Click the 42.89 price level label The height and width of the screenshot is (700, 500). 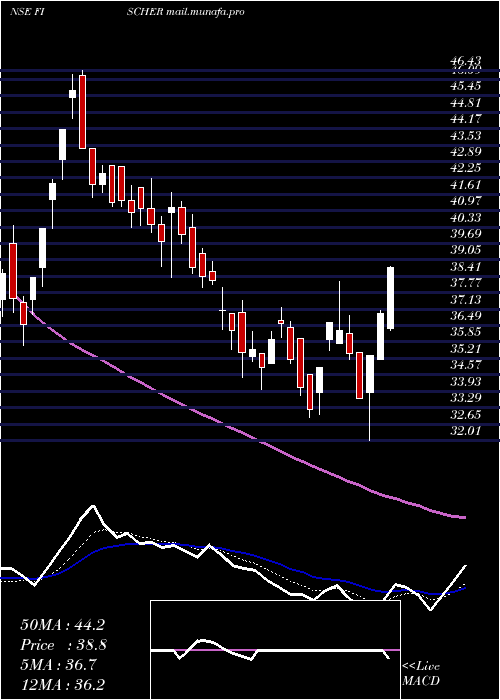point(465,152)
